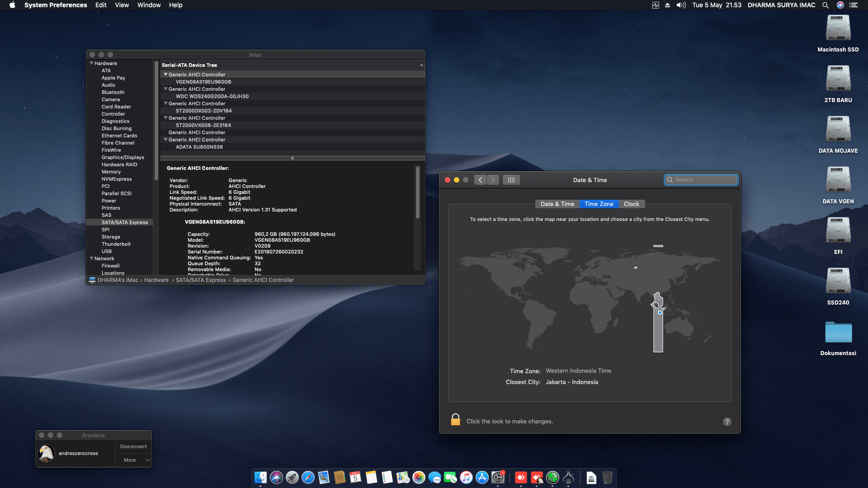Open the Window menu

coord(149,5)
